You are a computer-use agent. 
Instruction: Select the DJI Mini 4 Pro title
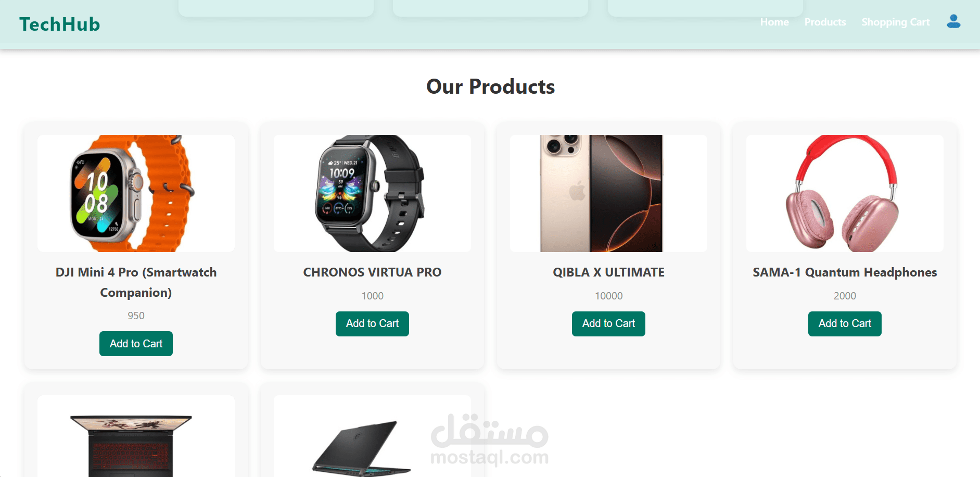point(136,282)
